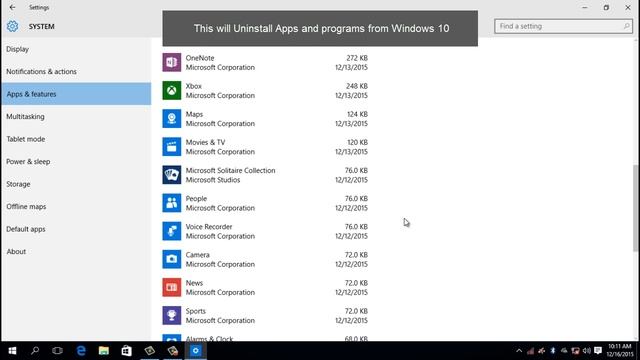640x360 pixels.
Task: Click the OneNote app icon
Action: click(171, 62)
